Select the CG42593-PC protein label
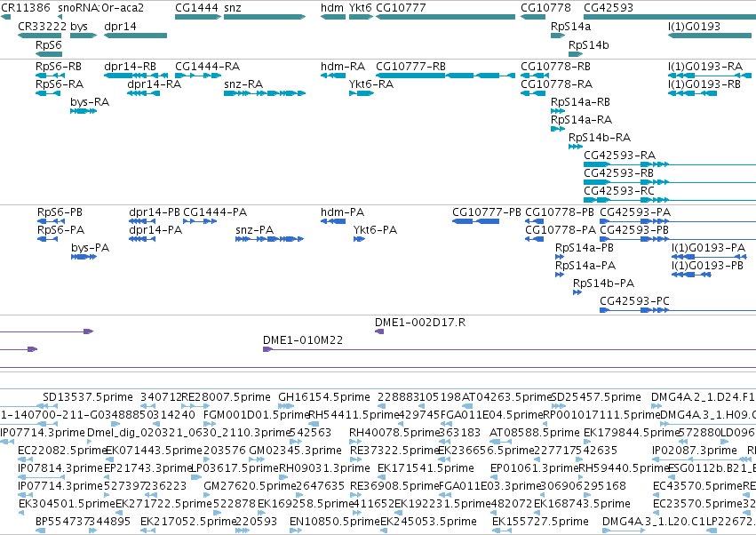This screenshot has width=756, height=535. click(634, 301)
